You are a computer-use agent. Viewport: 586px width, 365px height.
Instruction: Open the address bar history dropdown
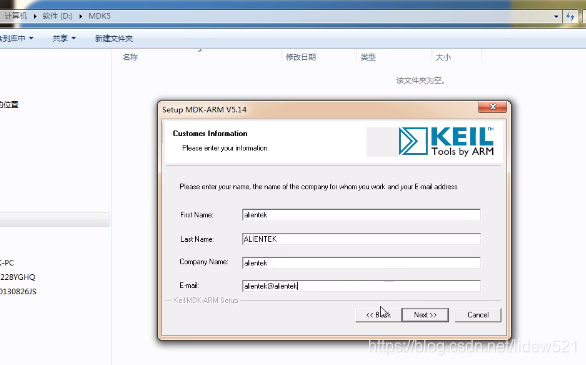[x=556, y=16]
